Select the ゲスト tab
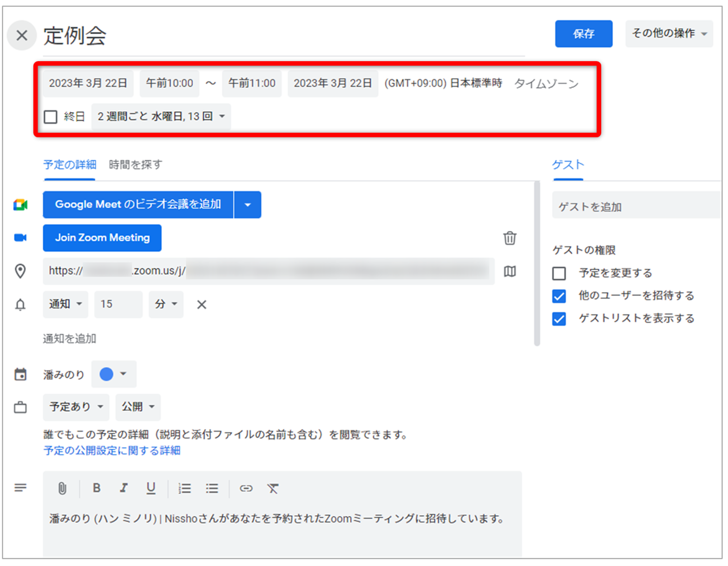Screen dimensions: 728x566 coord(568,165)
